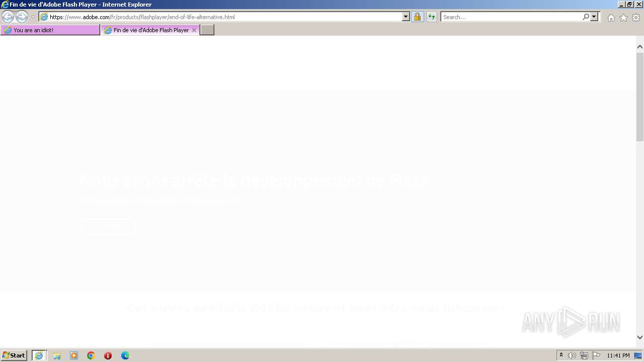Go back with the Back arrow button

coord(8,17)
